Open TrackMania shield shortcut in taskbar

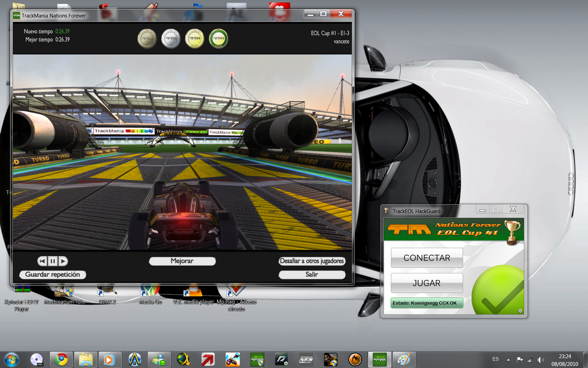pyautogui.click(x=257, y=360)
